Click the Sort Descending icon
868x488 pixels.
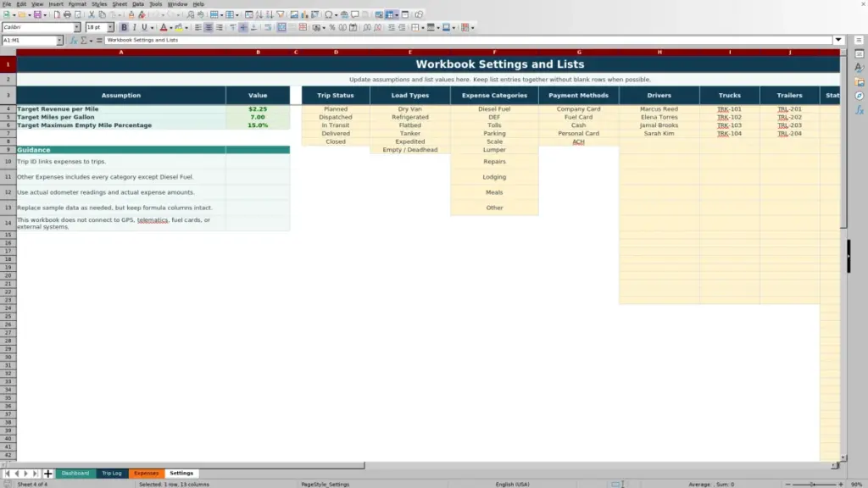[270, 14]
